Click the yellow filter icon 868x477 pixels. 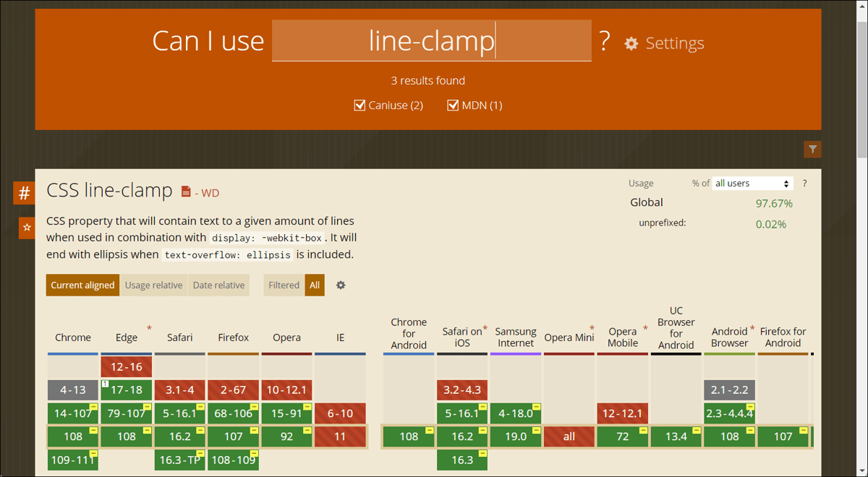pos(812,149)
